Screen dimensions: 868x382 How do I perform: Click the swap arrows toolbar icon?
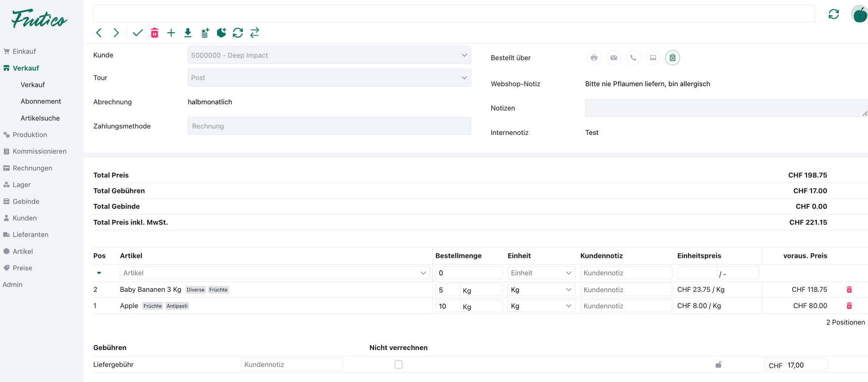(255, 33)
